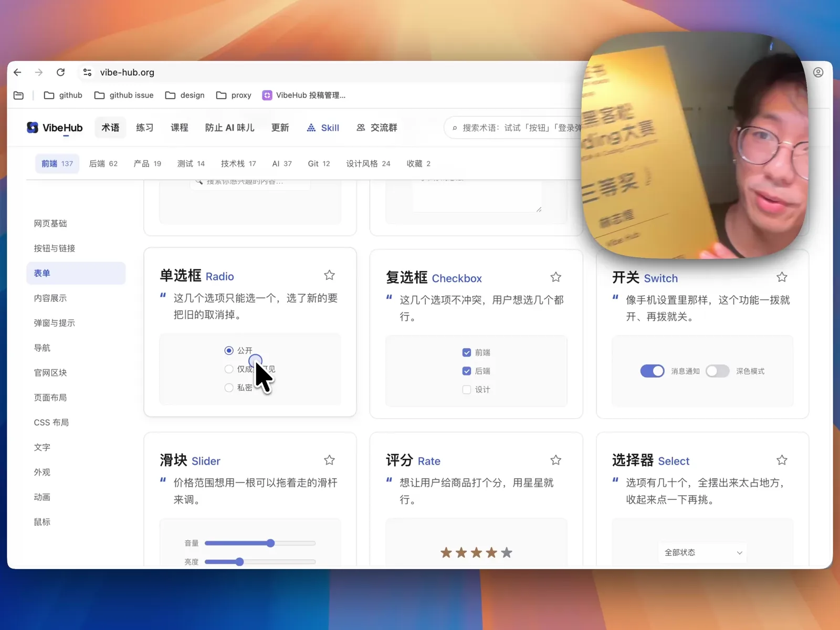Switch to the 后端 62 tab
Viewport: 840px width, 630px height.
tap(103, 163)
